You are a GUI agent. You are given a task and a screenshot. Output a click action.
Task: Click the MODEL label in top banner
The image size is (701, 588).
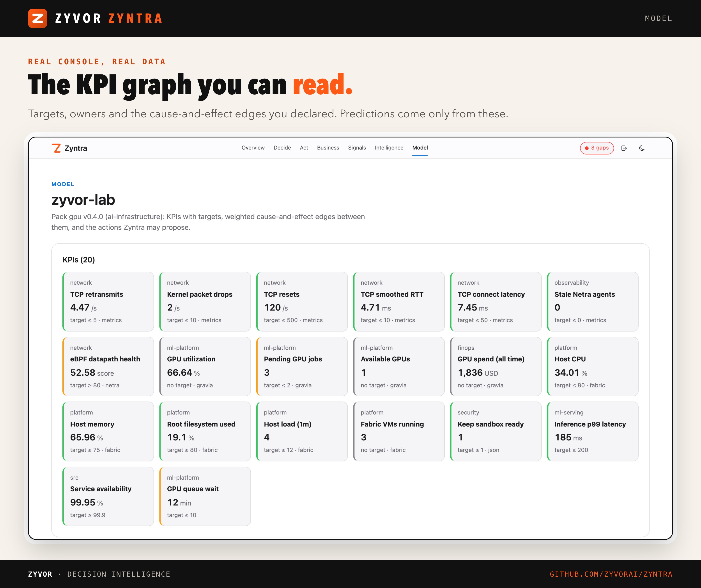coord(658,18)
